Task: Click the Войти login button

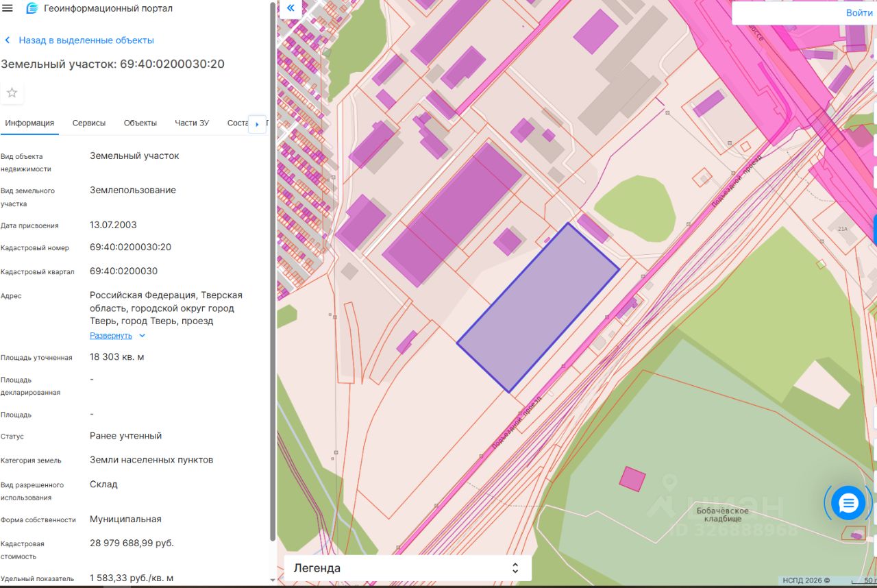Action: 859,13
